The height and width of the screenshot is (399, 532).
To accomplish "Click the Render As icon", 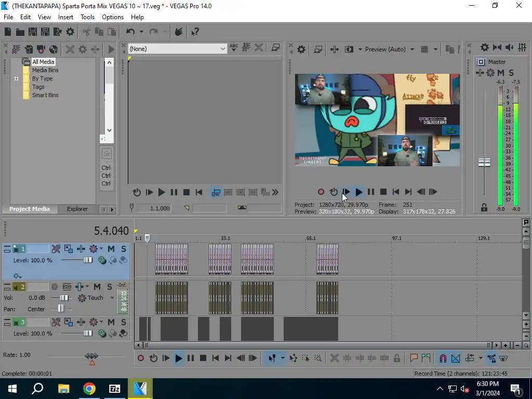I will (x=58, y=32).
